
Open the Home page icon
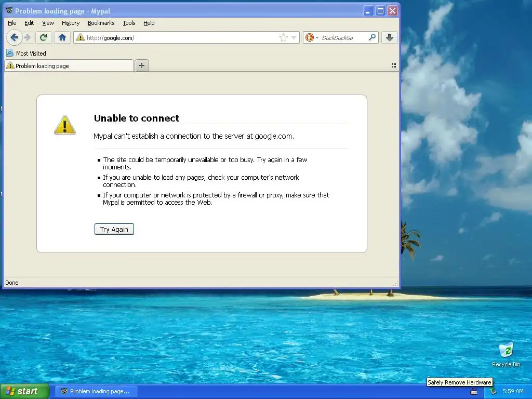[x=62, y=37]
